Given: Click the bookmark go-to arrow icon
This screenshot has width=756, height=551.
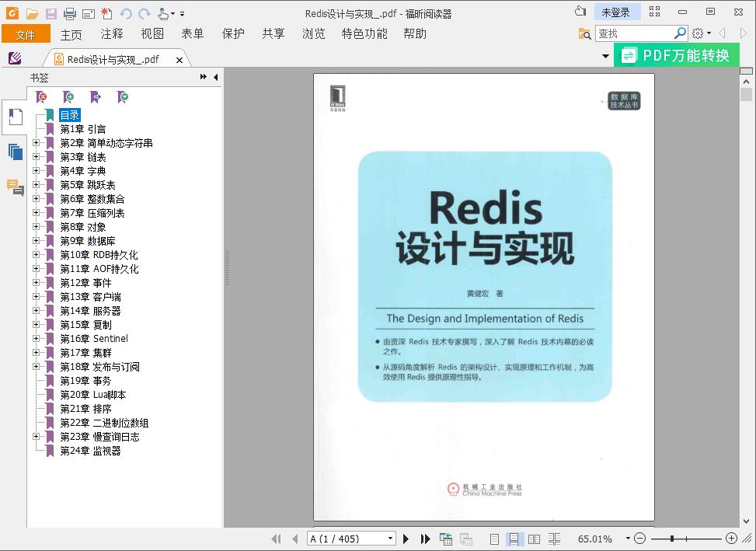Looking at the screenshot, I should pos(96,97).
